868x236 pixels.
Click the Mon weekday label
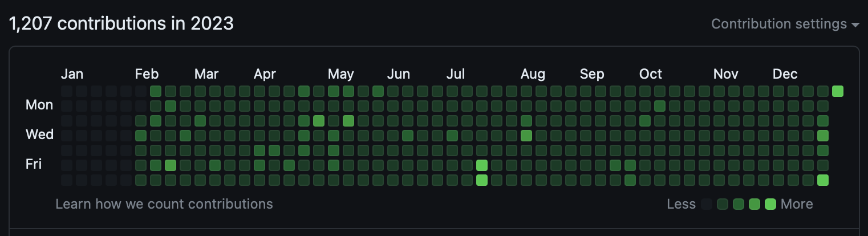[x=39, y=105]
